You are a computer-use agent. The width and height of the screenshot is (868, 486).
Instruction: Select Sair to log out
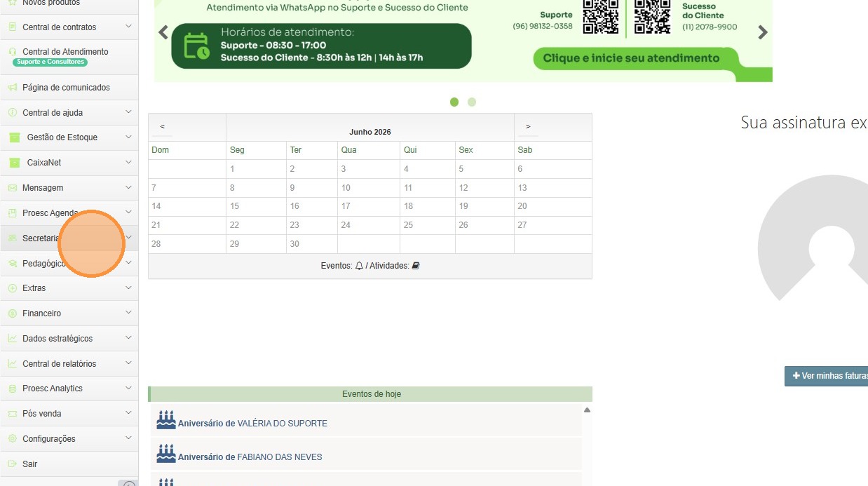pos(69,464)
